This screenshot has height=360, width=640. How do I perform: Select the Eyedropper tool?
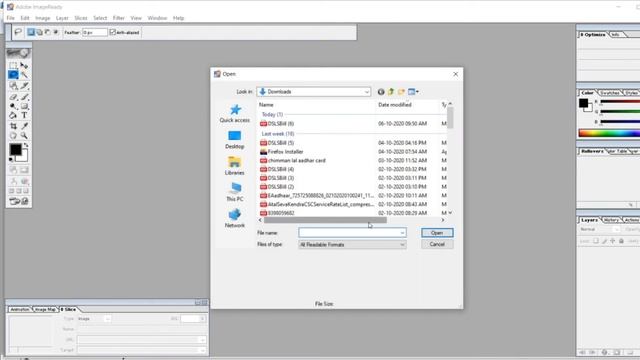click(x=24, y=126)
